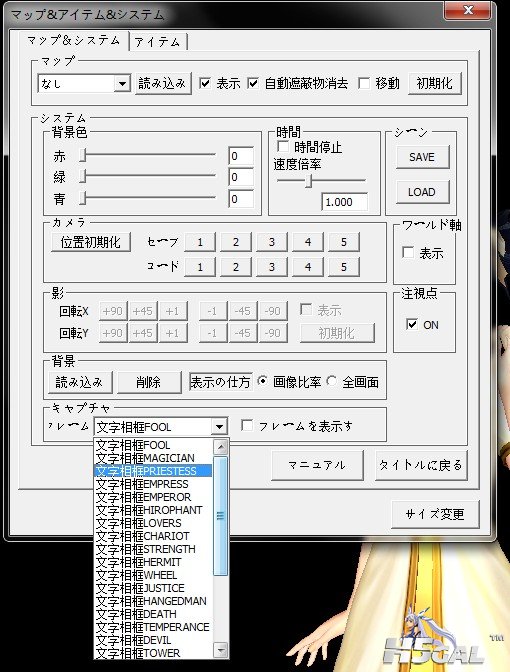Choose the CHARIOT frame option

tap(153, 536)
